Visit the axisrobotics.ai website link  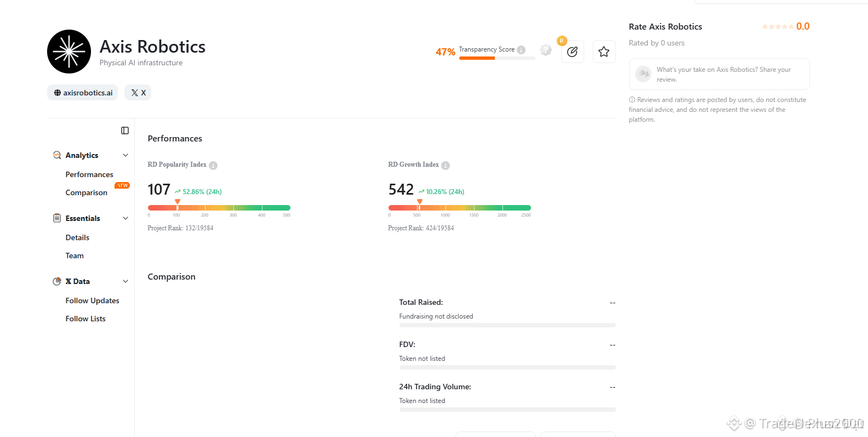(83, 93)
